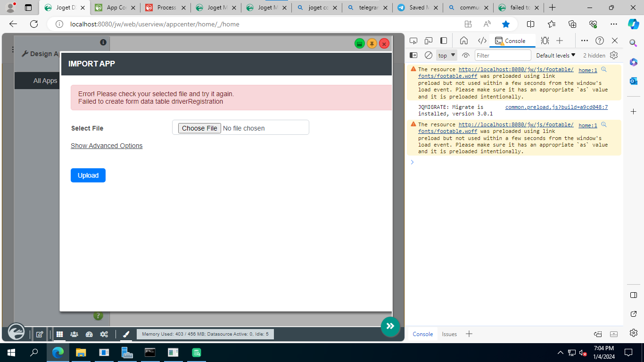Open DevTools inspect element tool
The height and width of the screenshot is (362, 644).
[413, 41]
